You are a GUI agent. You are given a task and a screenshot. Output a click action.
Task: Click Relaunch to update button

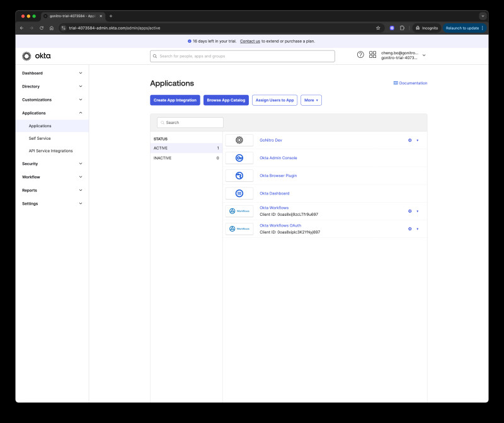pos(464,28)
